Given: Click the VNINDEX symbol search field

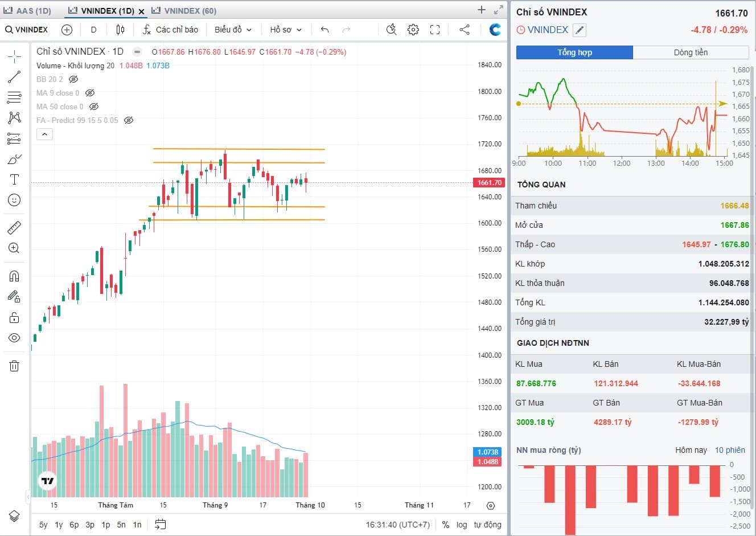Looking at the screenshot, I should coord(27,30).
